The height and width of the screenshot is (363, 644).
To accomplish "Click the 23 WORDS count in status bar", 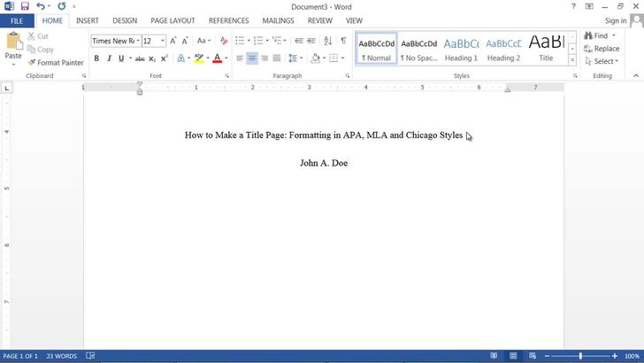I will coord(62,356).
